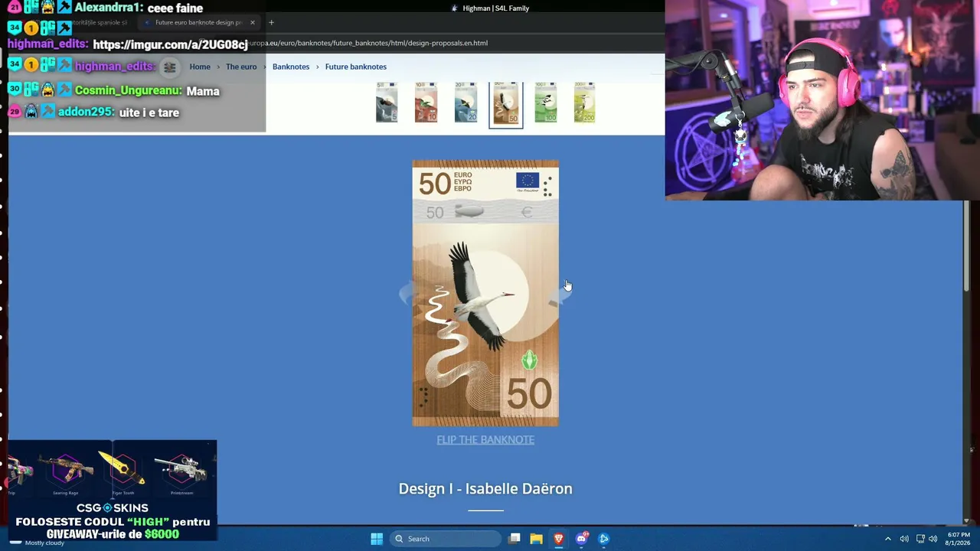Click the addon295 username in chat
This screenshot has width=980, height=551.
click(x=86, y=112)
